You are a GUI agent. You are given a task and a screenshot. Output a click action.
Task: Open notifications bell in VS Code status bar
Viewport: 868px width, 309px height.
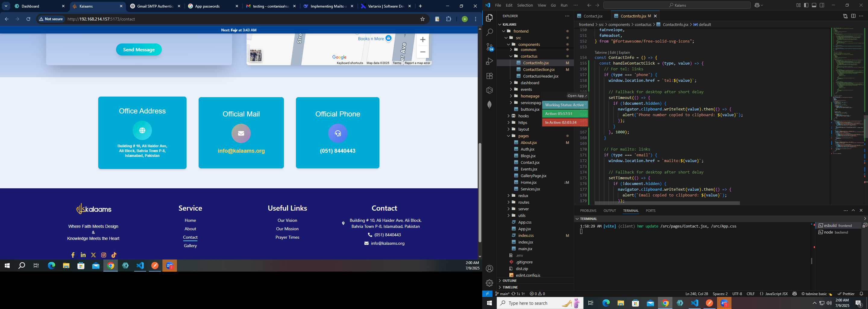(x=861, y=294)
